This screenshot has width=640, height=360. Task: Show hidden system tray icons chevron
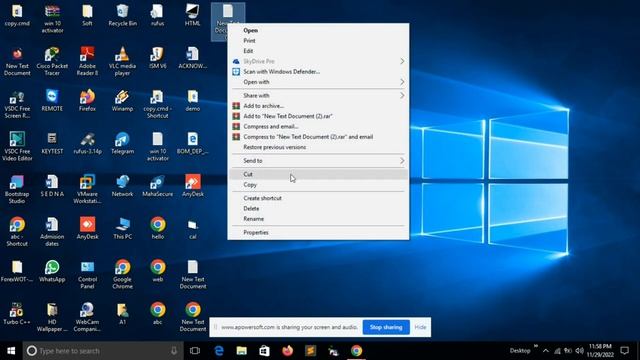(546, 351)
